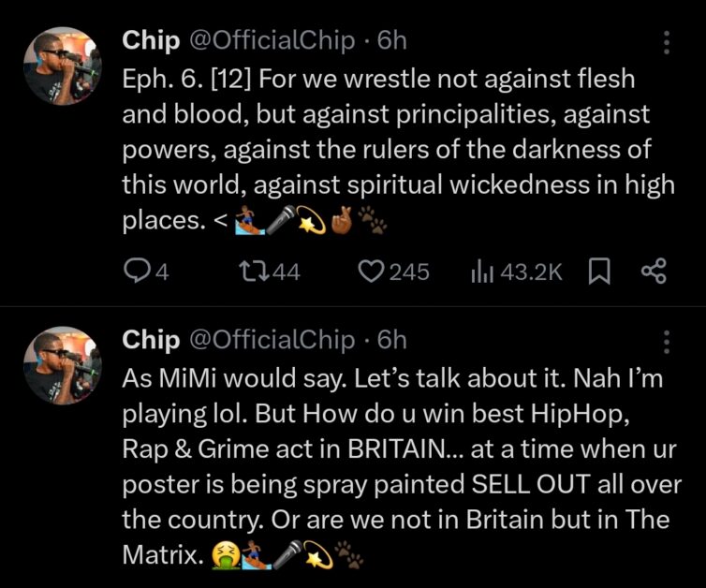
Task: Click the 245 likes count
Action: 409,272
